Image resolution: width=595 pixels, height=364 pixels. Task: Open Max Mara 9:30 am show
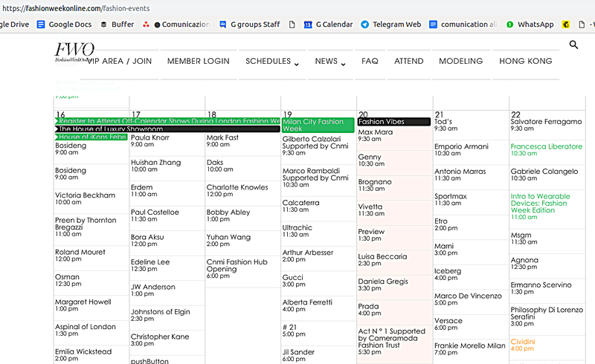[x=376, y=135]
